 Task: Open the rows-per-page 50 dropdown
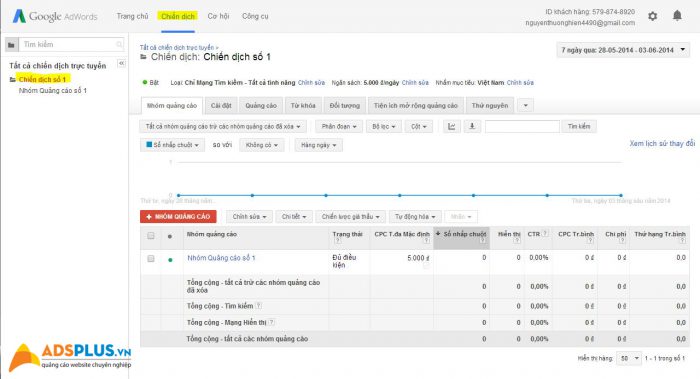[x=629, y=358]
